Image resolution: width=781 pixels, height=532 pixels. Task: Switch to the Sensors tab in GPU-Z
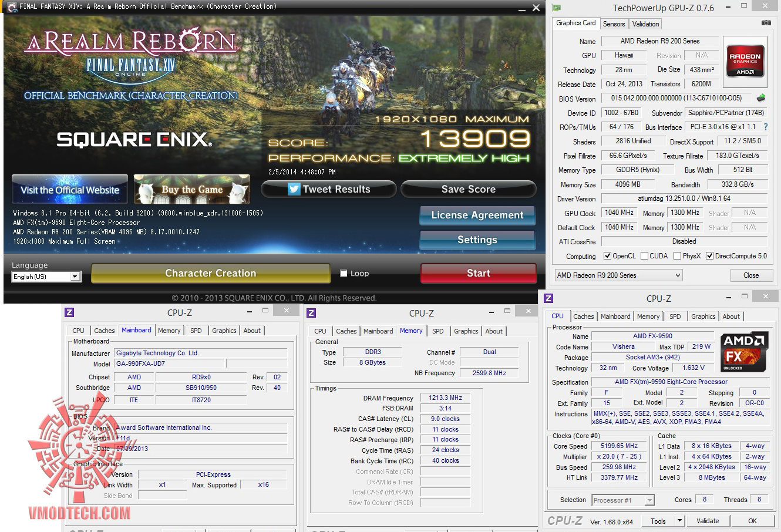coord(614,24)
